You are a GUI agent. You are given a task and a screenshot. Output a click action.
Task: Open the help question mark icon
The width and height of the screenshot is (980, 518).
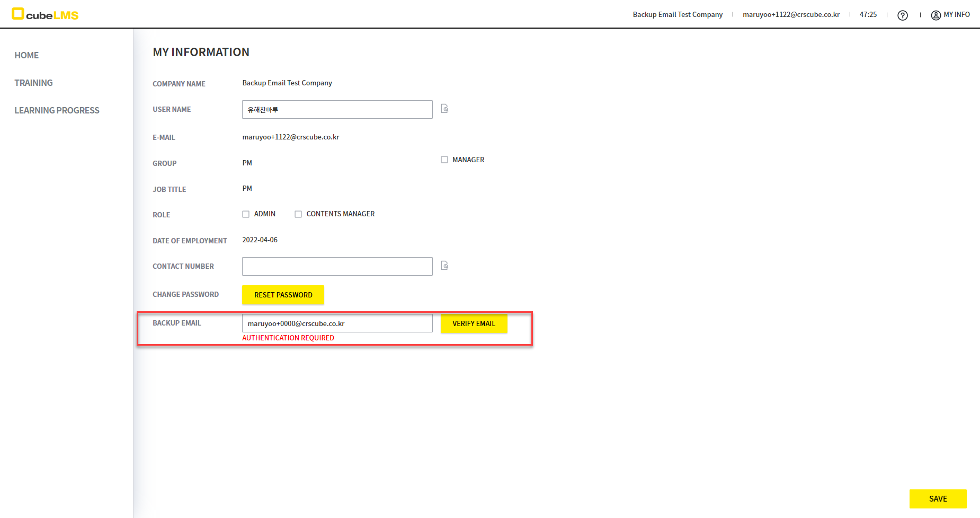point(903,15)
